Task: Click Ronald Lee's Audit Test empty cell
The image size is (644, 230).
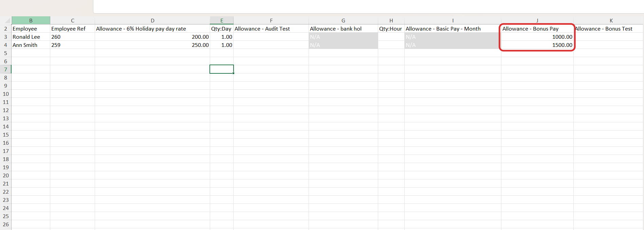Action: coord(271,37)
